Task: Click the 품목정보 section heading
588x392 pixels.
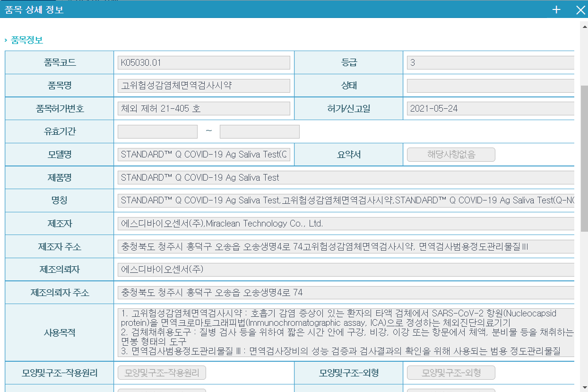Action: (x=27, y=41)
